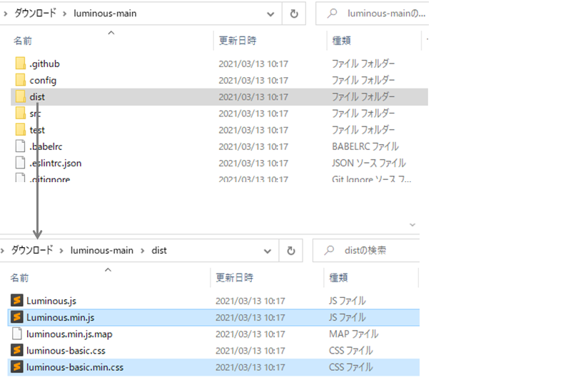This screenshot has width=588, height=380.
Task: Expand chevron before ダウンロード in upper address bar
Action: [5, 14]
